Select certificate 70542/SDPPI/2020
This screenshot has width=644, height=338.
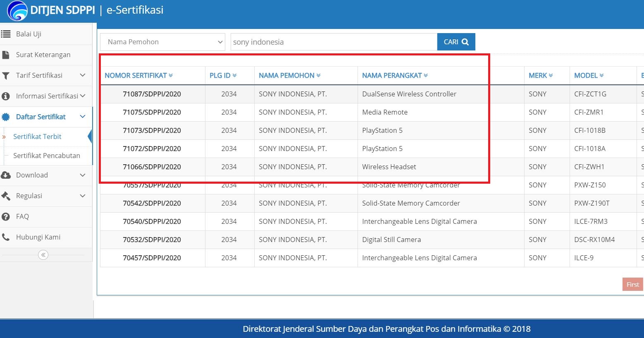(152, 203)
